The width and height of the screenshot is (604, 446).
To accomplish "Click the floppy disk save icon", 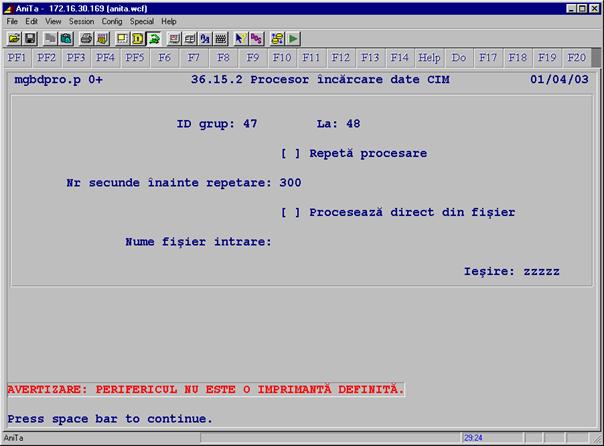I will pos(30,38).
